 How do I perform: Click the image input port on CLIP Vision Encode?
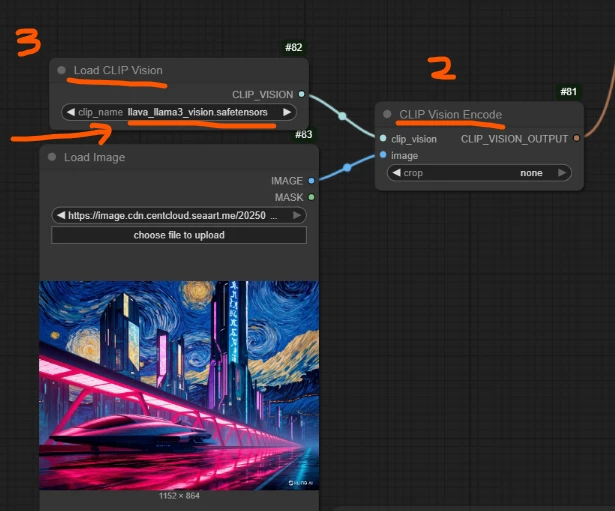(x=383, y=155)
